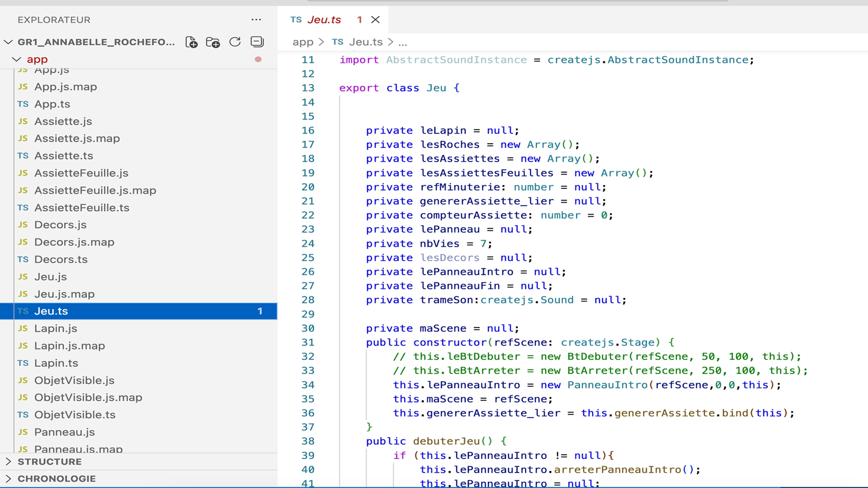Select the highlighted Jeu.ts file
Screen dimensions: 868x488
tap(138, 311)
